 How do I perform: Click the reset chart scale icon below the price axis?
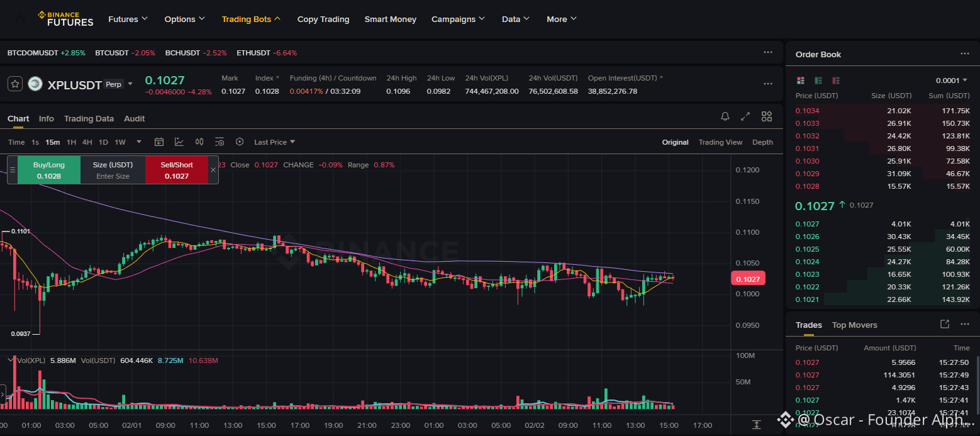tap(757, 425)
